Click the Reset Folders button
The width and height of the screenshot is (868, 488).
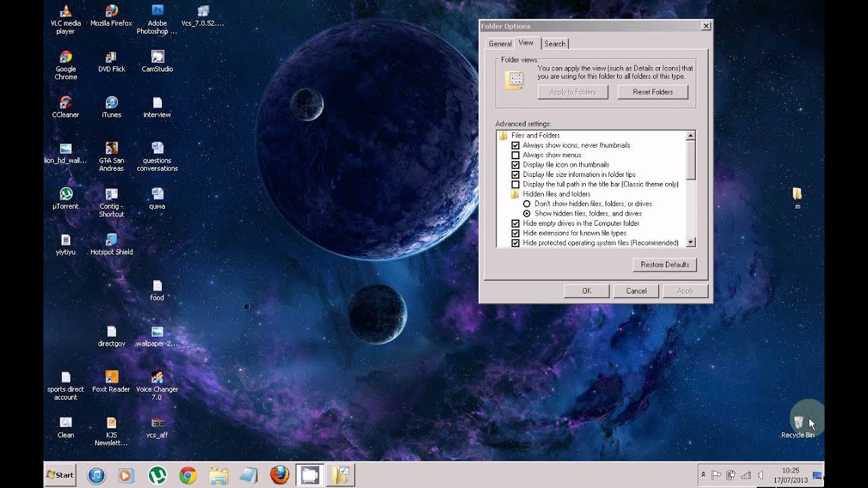[x=652, y=92]
